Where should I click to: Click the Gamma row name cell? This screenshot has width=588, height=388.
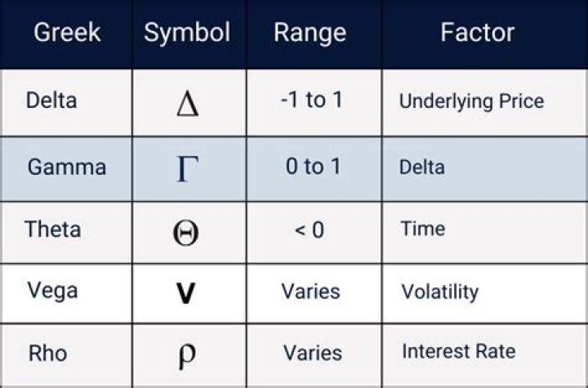pos(66,169)
